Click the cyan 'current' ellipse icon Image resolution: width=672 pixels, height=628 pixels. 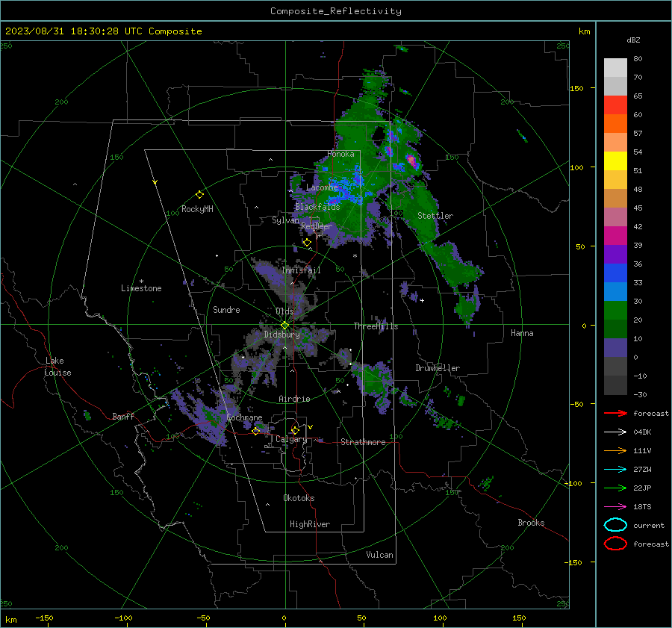pyautogui.click(x=615, y=525)
